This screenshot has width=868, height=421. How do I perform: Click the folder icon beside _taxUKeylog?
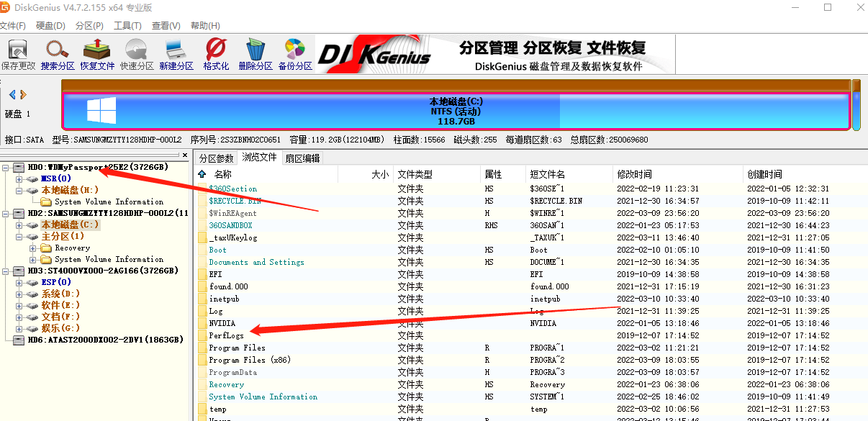[x=203, y=237]
